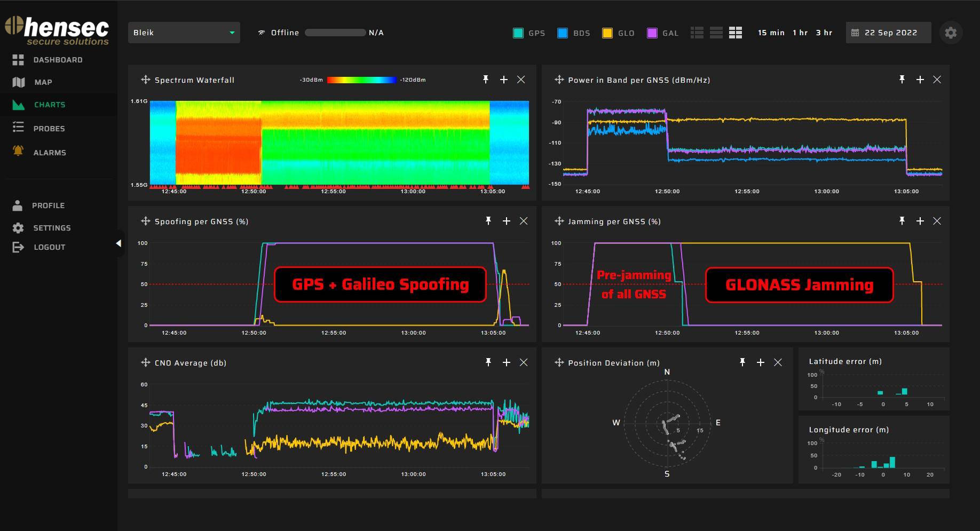Expand the Power in Band chart with plus icon

coord(920,80)
